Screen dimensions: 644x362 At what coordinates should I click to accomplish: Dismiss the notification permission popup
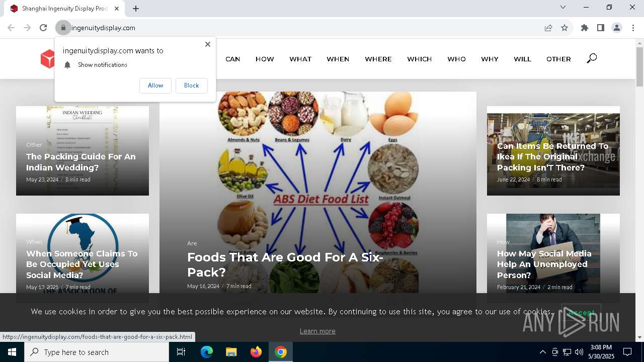click(x=207, y=44)
